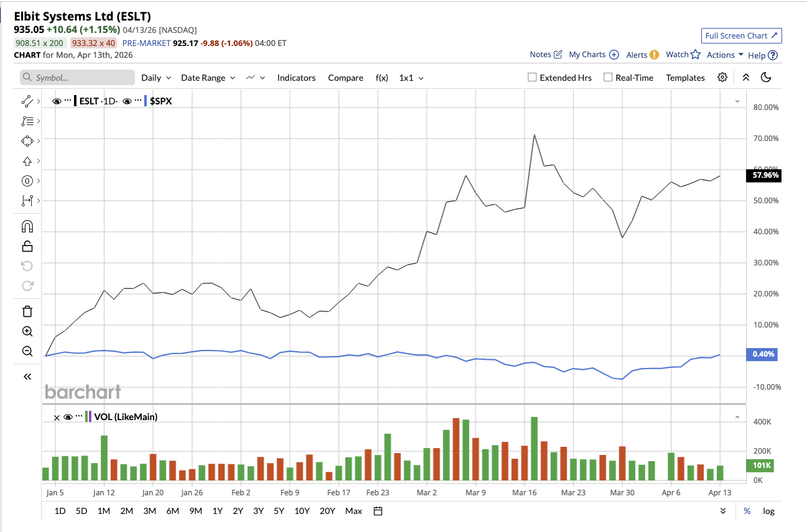Select the 6M time period
The image size is (807, 532).
pos(172,511)
